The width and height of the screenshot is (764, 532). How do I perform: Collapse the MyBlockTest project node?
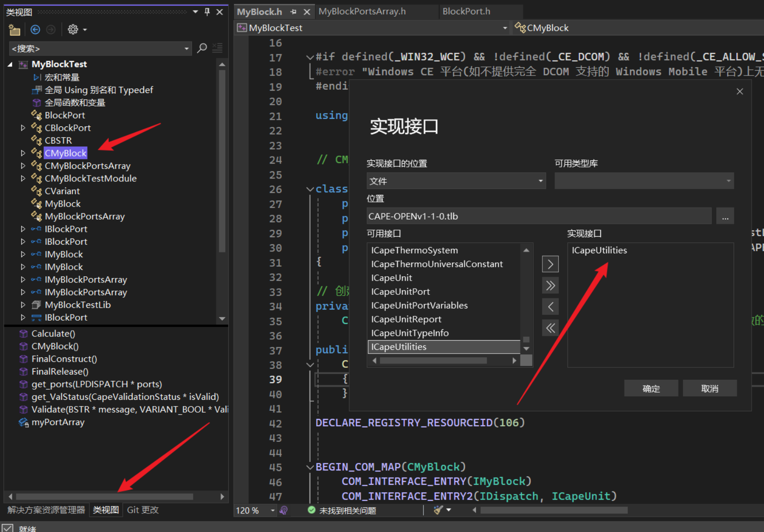point(10,64)
